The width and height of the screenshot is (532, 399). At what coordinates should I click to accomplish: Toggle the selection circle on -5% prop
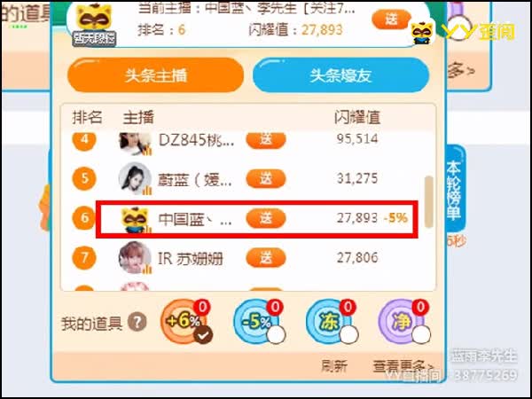click(276, 334)
